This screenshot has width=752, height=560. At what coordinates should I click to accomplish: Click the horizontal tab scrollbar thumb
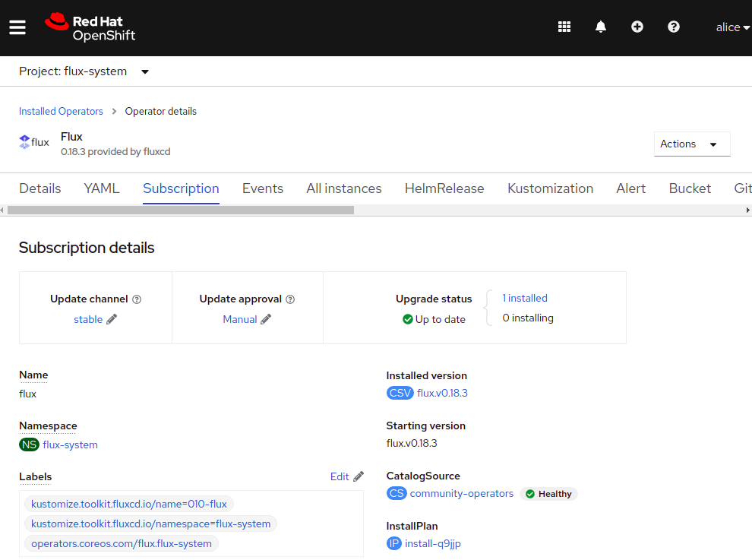click(181, 210)
